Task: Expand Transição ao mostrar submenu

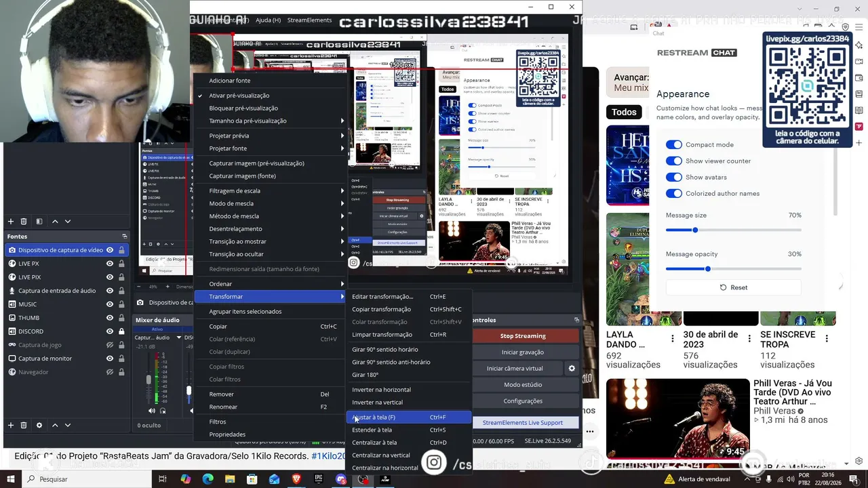Action: 270,241
